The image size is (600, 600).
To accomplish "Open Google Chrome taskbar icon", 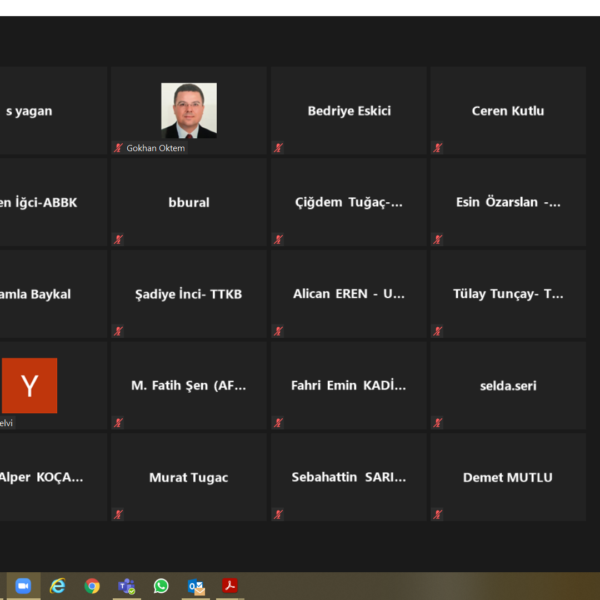I will [x=92, y=586].
